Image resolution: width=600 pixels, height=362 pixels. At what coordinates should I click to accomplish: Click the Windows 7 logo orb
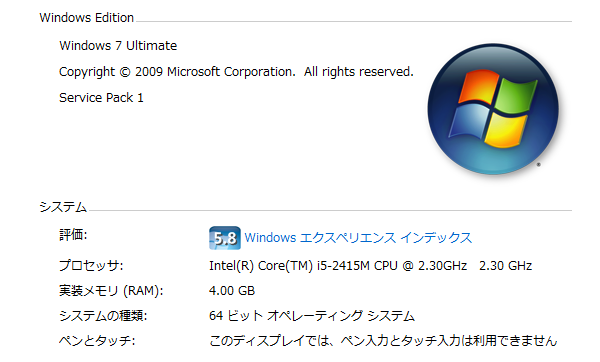pyautogui.click(x=493, y=109)
